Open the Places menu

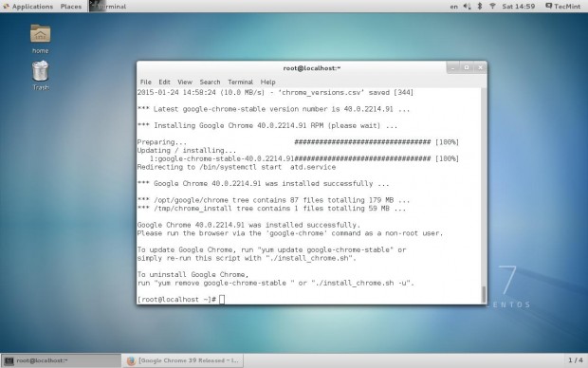71,7
